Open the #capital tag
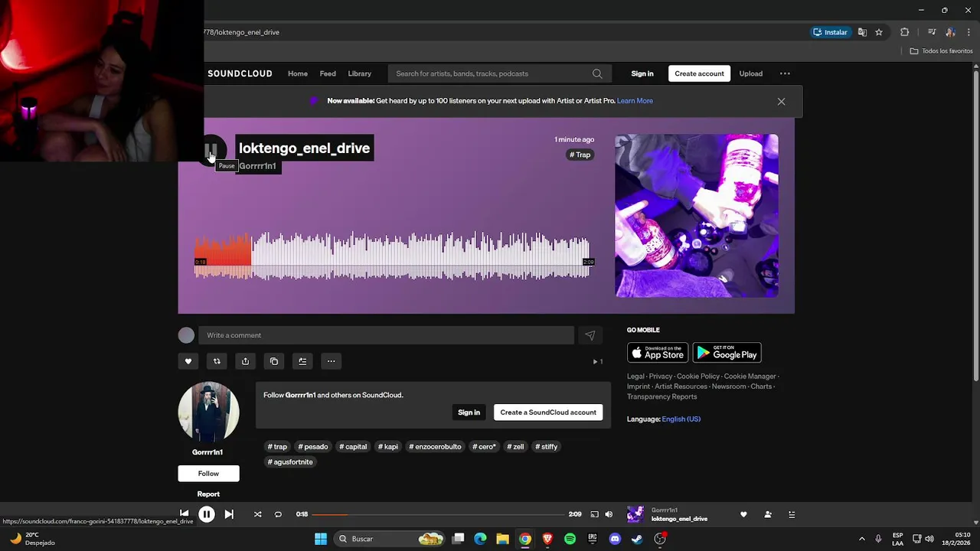The width and height of the screenshot is (980, 551). [x=353, y=447]
